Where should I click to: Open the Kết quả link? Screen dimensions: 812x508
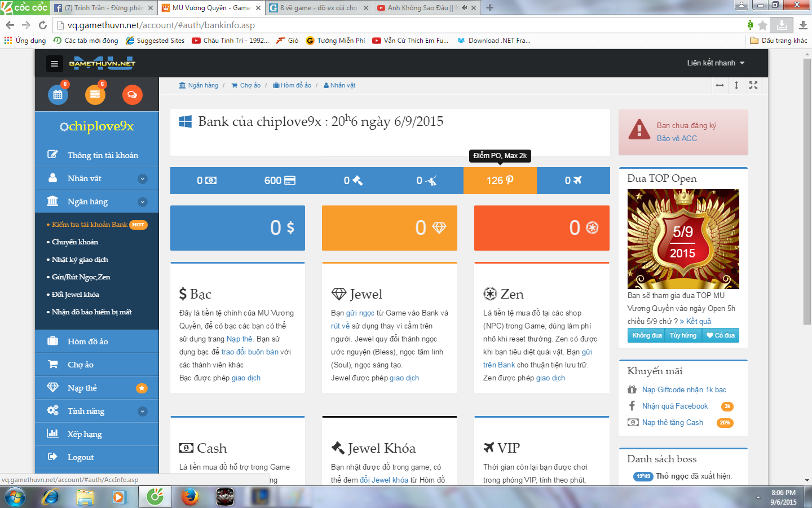tap(696, 321)
